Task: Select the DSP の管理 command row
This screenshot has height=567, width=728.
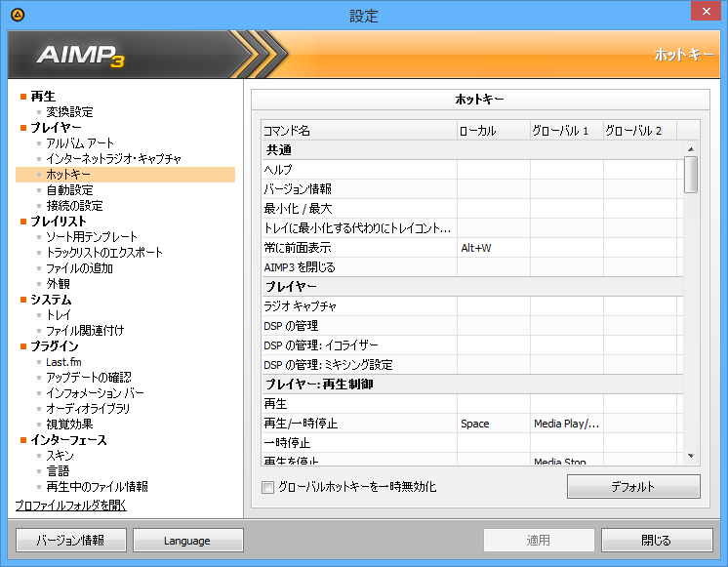Action: click(472, 326)
